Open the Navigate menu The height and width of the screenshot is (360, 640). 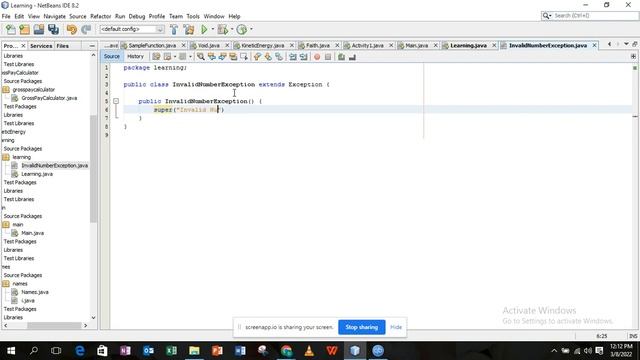[x=54, y=16]
